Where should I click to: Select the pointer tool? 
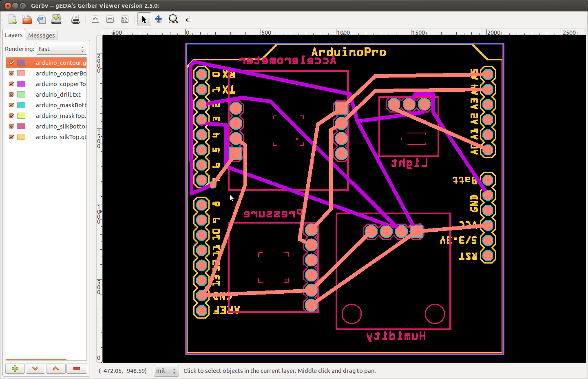(x=144, y=19)
